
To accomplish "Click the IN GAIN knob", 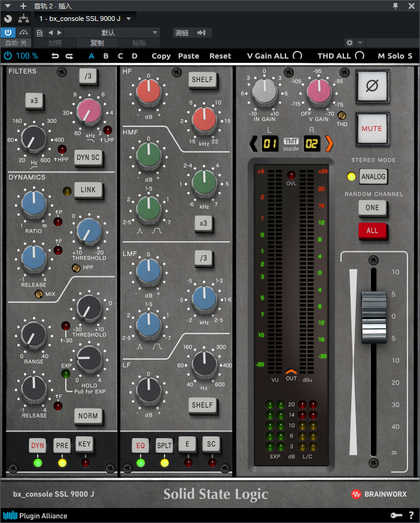I will pyautogui.click(x=264, y=92).
